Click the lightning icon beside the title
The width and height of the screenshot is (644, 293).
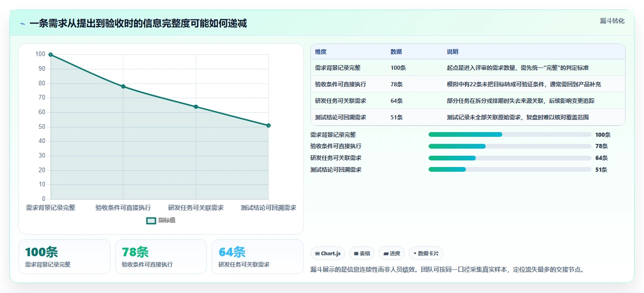(22, 24)
